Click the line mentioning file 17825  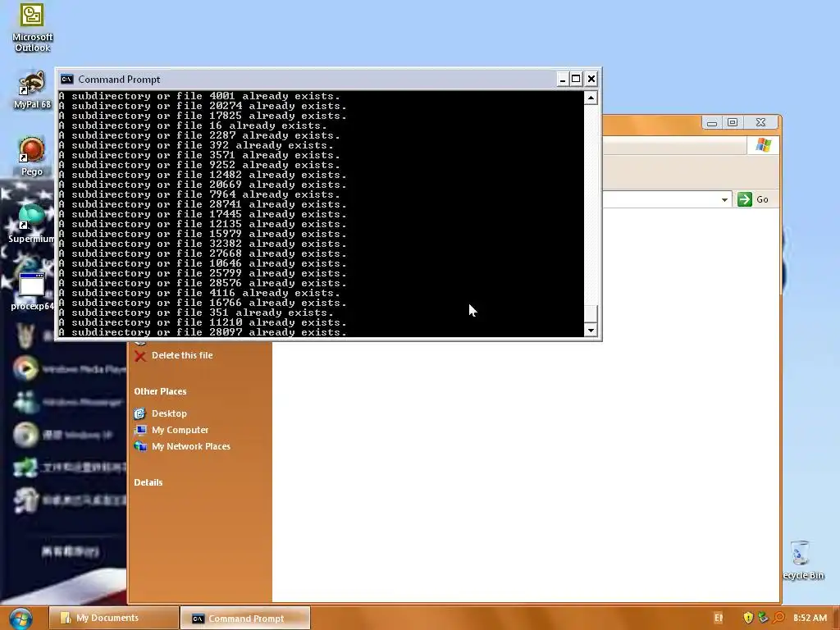click(203, 116)
